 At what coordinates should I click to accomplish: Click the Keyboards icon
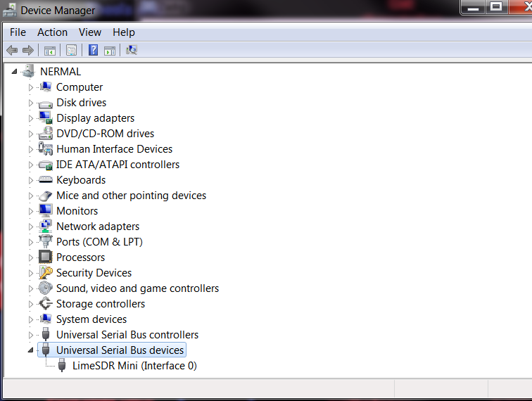pyautogui.click(x=46, y=179)
